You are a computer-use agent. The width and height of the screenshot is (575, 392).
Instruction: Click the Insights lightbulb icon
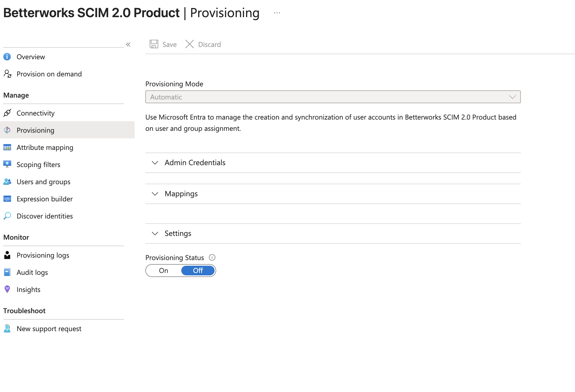click(7, 289)
